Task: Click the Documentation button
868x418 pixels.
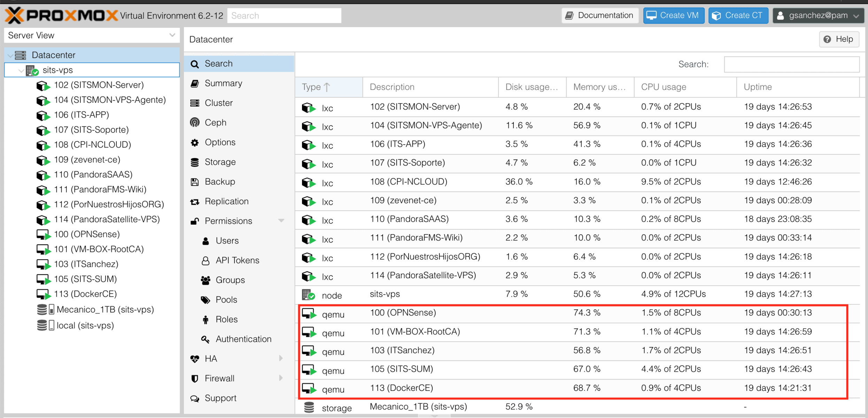Action: pos(600,16)
